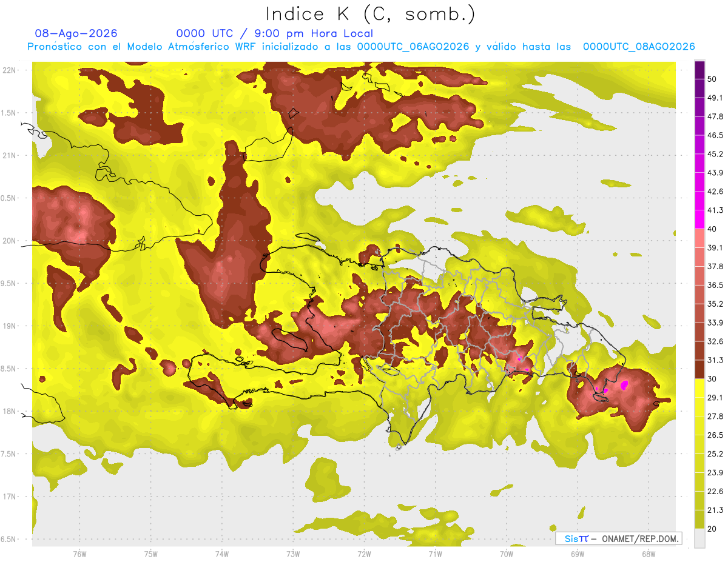Click the '43.9' color scale value

tap(715, 173)
